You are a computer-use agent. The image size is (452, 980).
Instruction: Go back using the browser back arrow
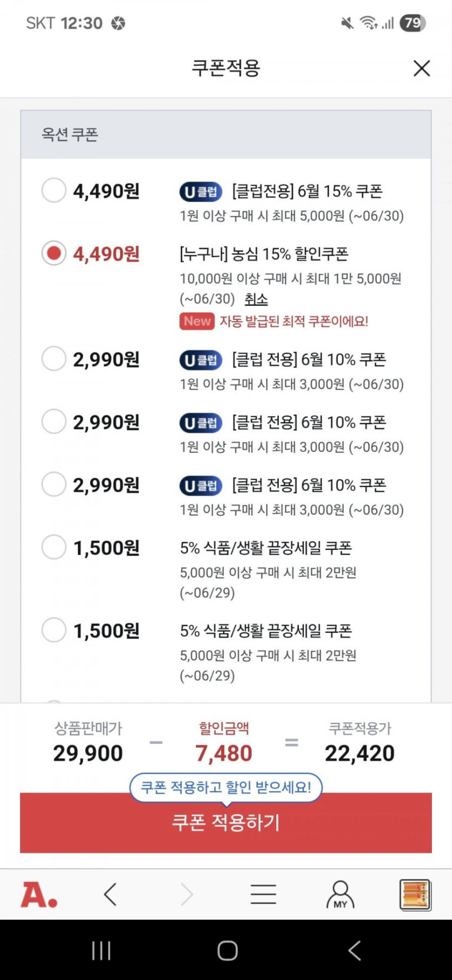pos(110,894)
